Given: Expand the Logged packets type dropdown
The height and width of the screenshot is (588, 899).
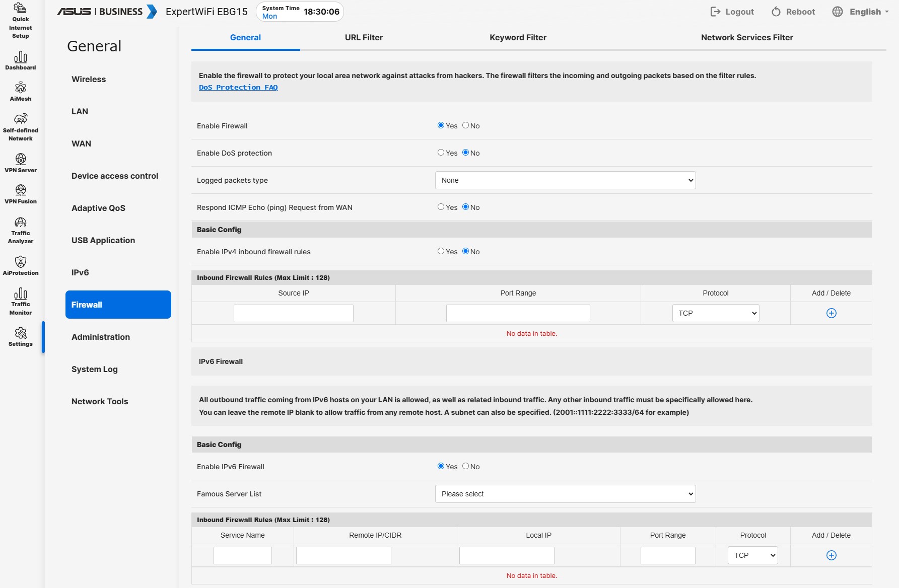Looking at the screenshot, I should click(x=565, y=180).
